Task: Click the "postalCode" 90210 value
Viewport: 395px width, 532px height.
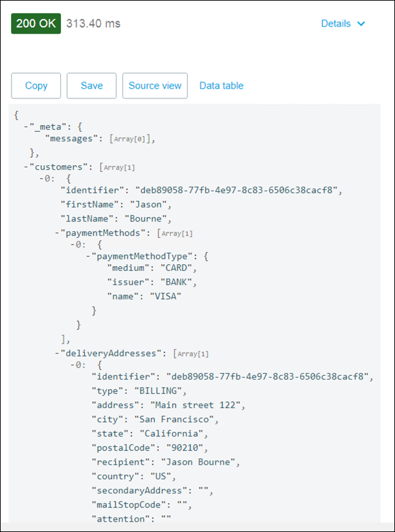Action: [186, 448]
